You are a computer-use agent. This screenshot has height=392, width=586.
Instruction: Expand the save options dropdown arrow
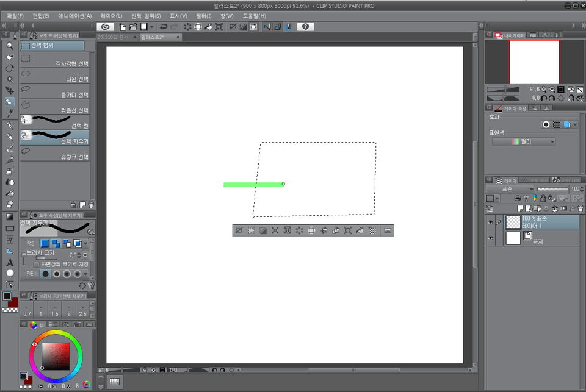[x=151, y=27]
